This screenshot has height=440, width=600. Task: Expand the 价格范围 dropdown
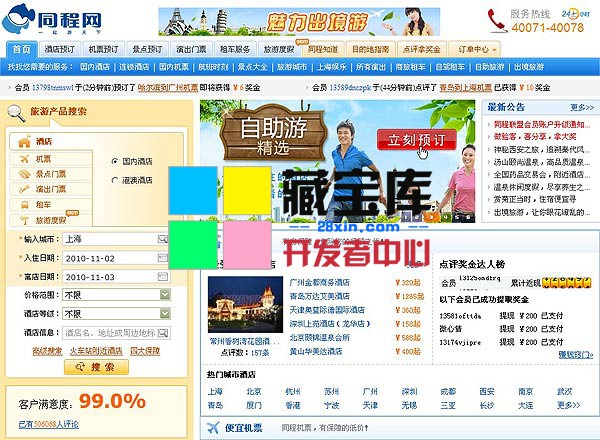[164, 296]
